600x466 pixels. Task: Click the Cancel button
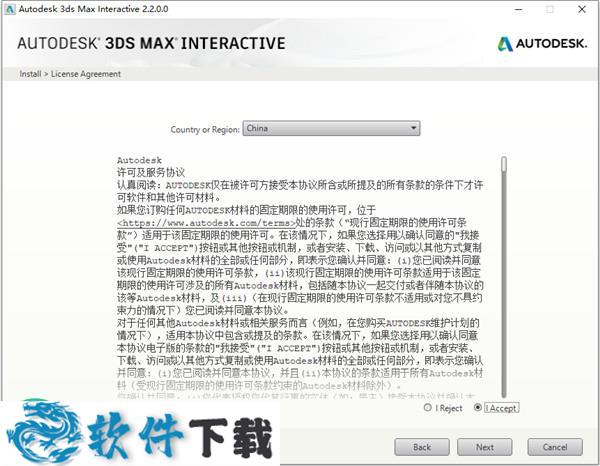click(x=555, y=447)
